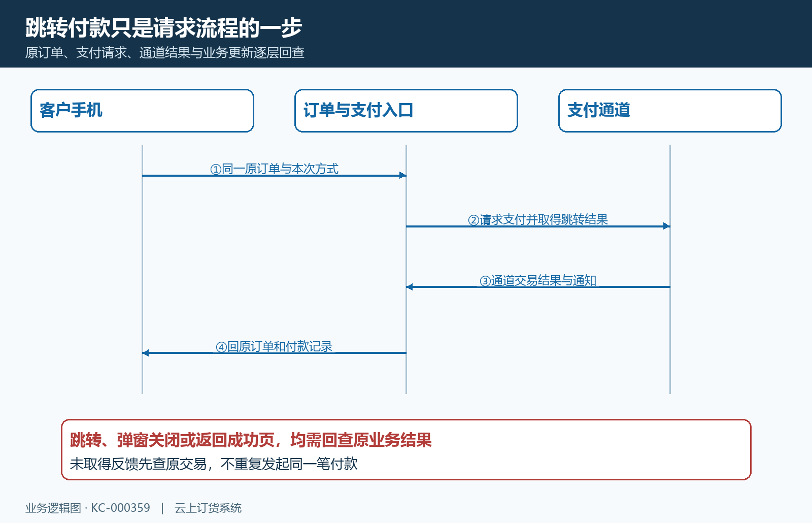812x523 pixels.
Task: Click the title 跳转付款只是请求流程的一步
Action: 164,28
